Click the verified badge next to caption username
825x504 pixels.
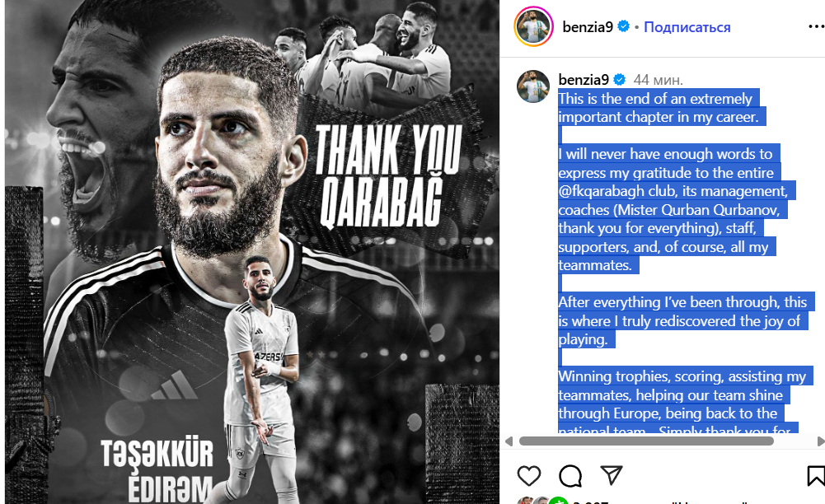click(620, 80)
